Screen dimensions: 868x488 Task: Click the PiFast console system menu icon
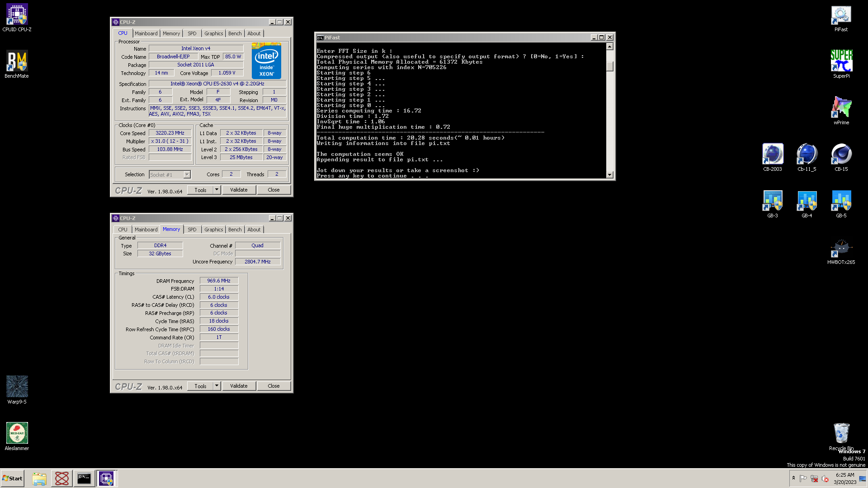[320, 38]
